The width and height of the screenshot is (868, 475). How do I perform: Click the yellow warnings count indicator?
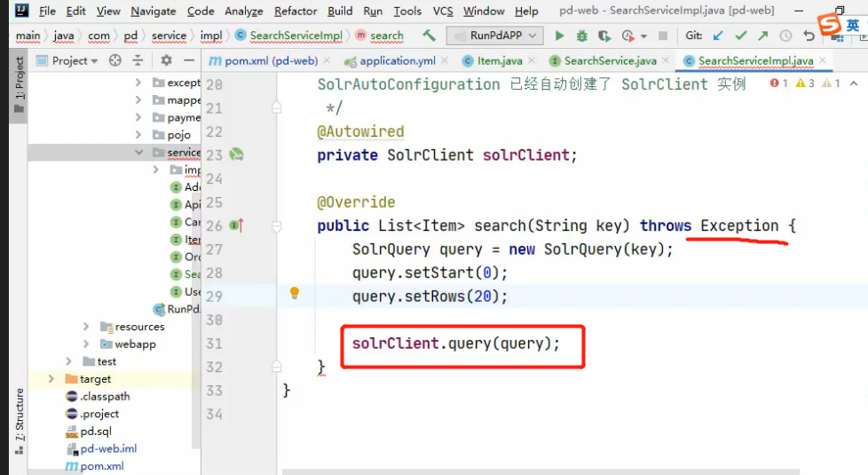tap(805, 83)
